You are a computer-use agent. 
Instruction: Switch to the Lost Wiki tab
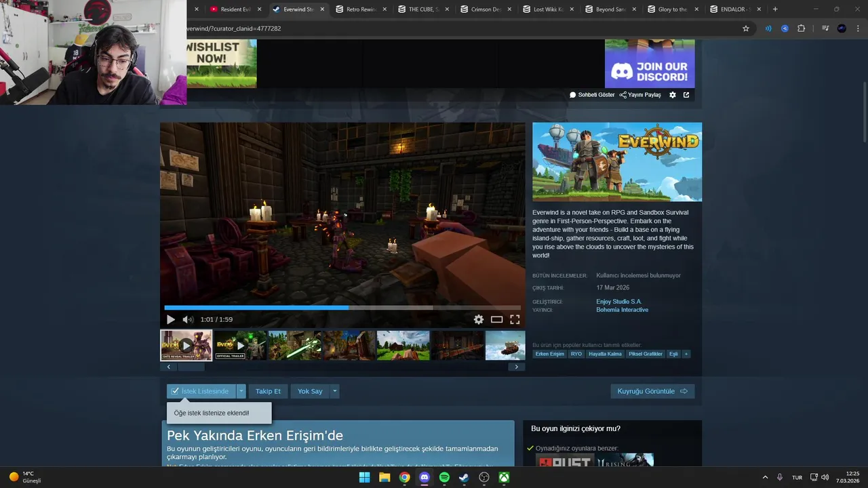pyautogui.click(x=547, y=9)
